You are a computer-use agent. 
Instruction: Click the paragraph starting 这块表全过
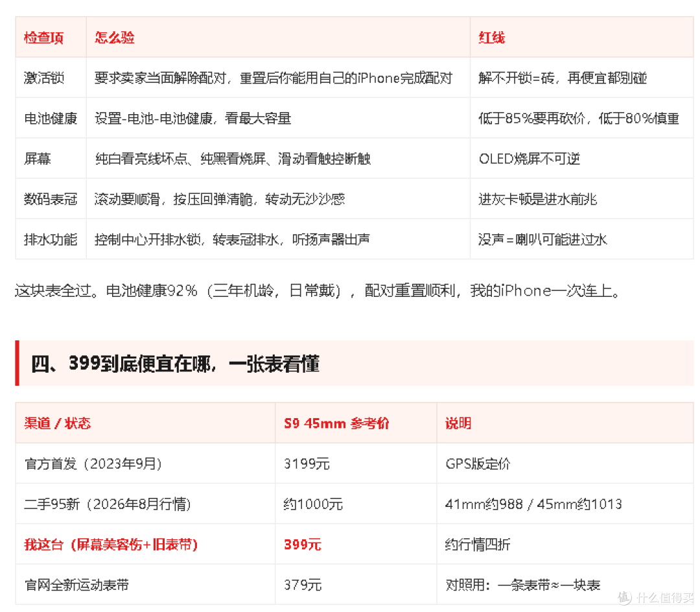pyautogui.click(x=318, y=290)
